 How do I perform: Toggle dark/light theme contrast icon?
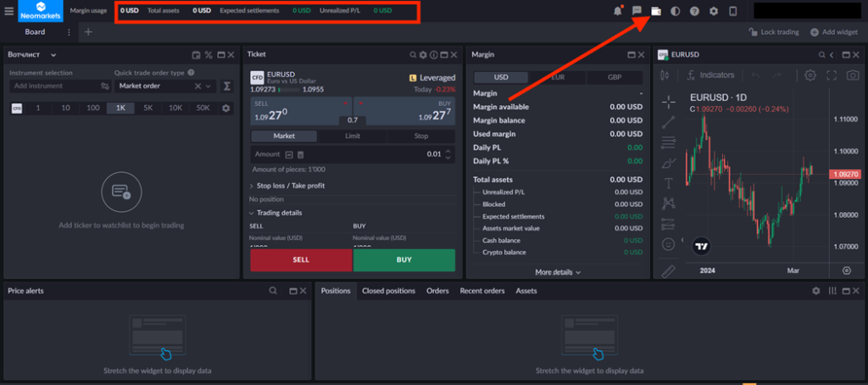click(x=676, y=11)
